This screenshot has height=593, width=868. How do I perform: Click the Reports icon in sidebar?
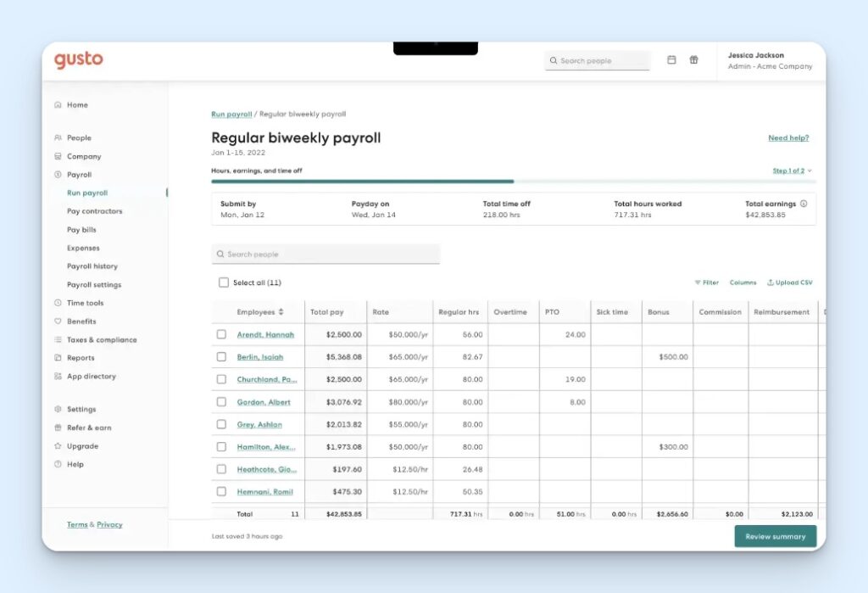(58, 358)
